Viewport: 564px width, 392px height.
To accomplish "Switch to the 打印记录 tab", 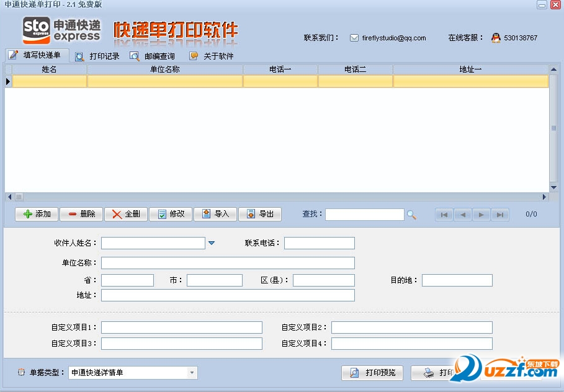I will coord(97,56).
